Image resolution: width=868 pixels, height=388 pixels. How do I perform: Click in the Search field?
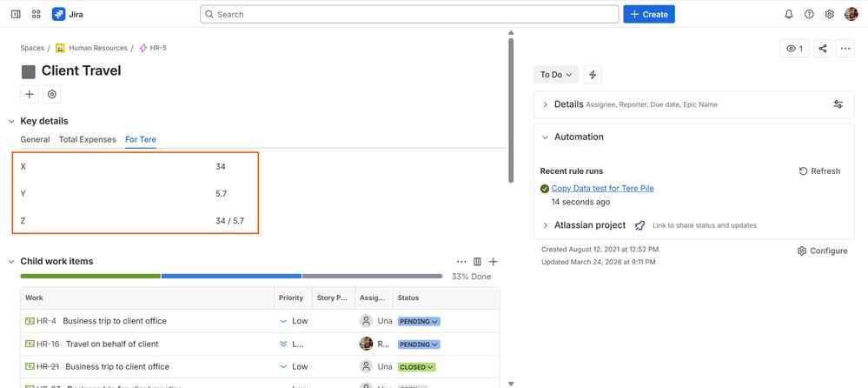(409, 15)
